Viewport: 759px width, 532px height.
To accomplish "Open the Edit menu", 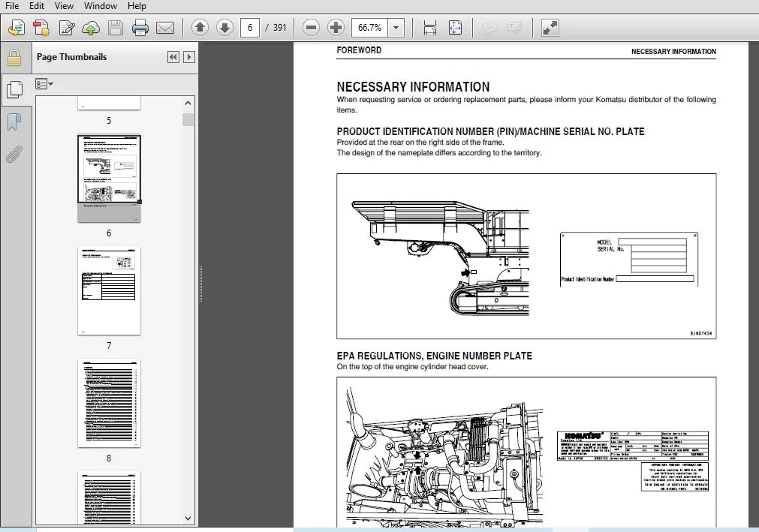I will pyautogui.click(x=37, y=6).
